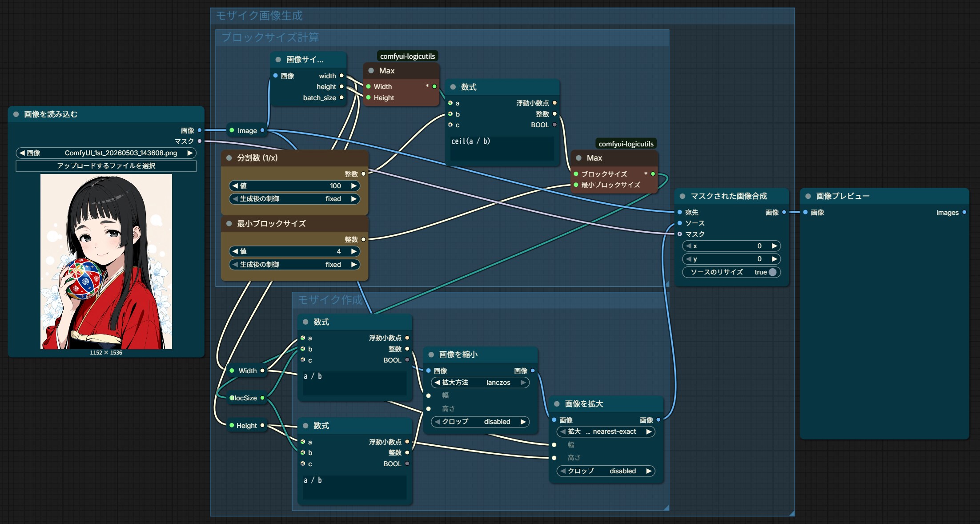Viewport: 980px width, 524px height.
Task: Collapse the 最小ブロックサイズ node dot
Action: (x=229, y=224)
